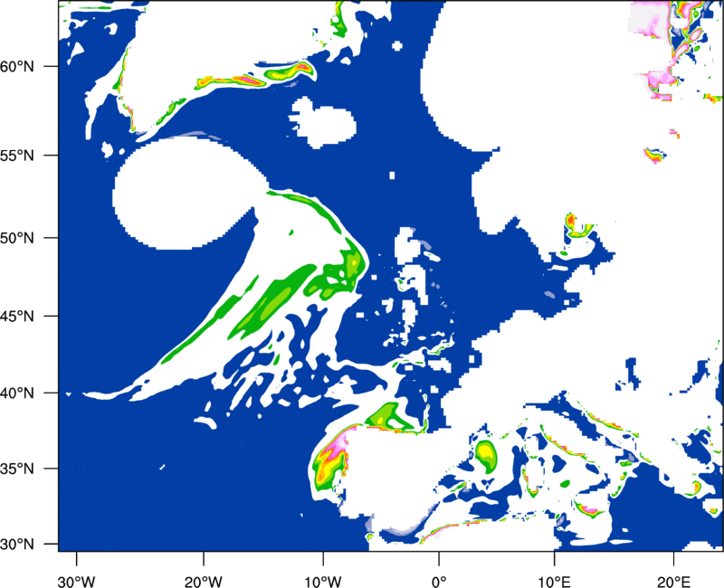
Task: Click the 20°W longitude label
Action: (x=204, y=582)
